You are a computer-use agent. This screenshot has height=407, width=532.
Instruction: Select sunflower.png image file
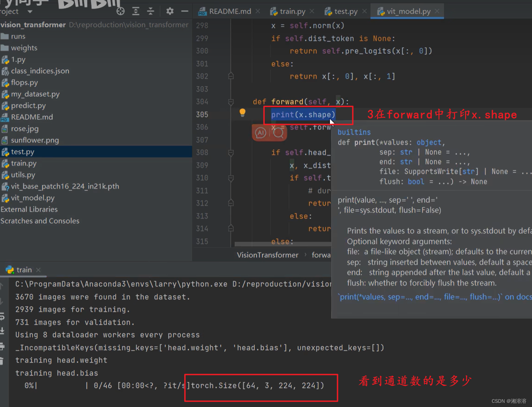click(x=35, y=140)
